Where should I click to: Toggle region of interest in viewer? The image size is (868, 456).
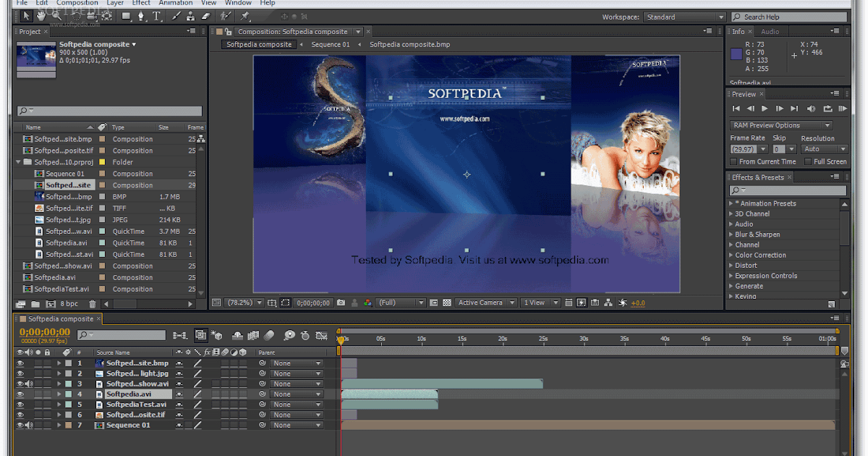286,303
